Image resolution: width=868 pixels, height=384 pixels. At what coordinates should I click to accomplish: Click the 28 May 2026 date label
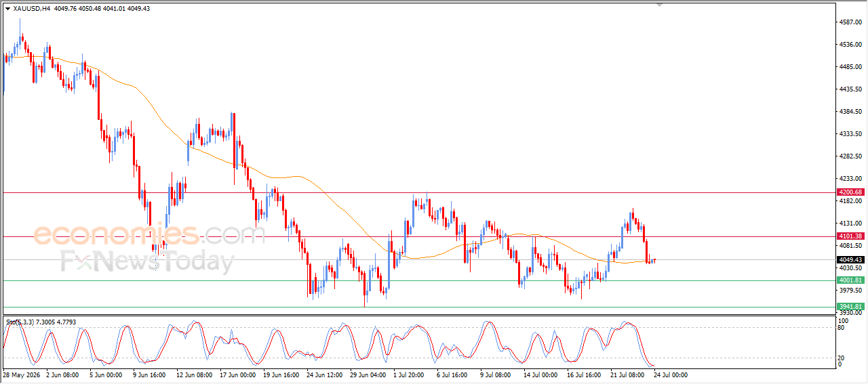[x=20, y=375]
